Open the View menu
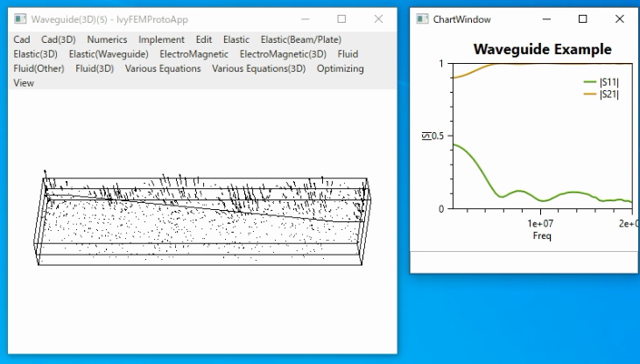The width and height of the screenshot is (640, 364). pyautogui.click(x=24, y=83)
